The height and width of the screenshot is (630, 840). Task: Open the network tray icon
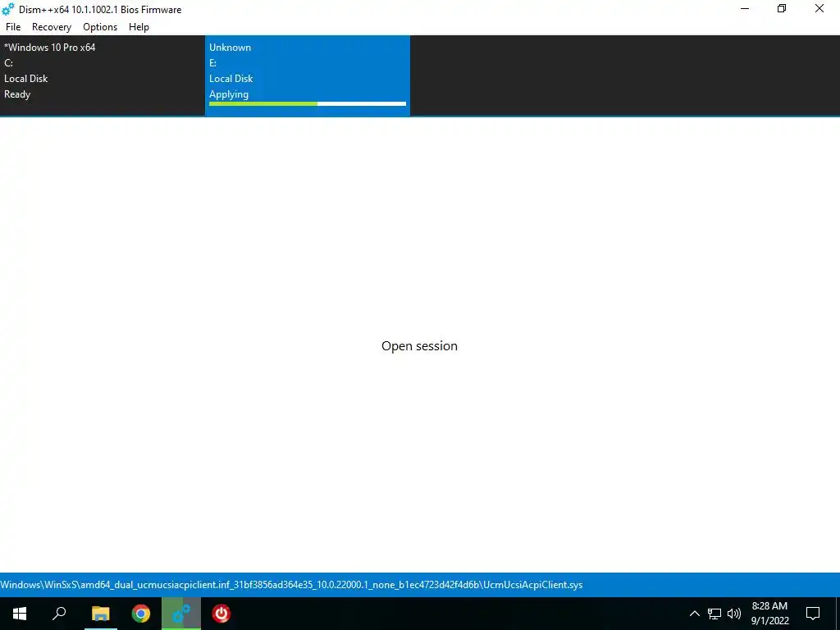coord(714,614)
